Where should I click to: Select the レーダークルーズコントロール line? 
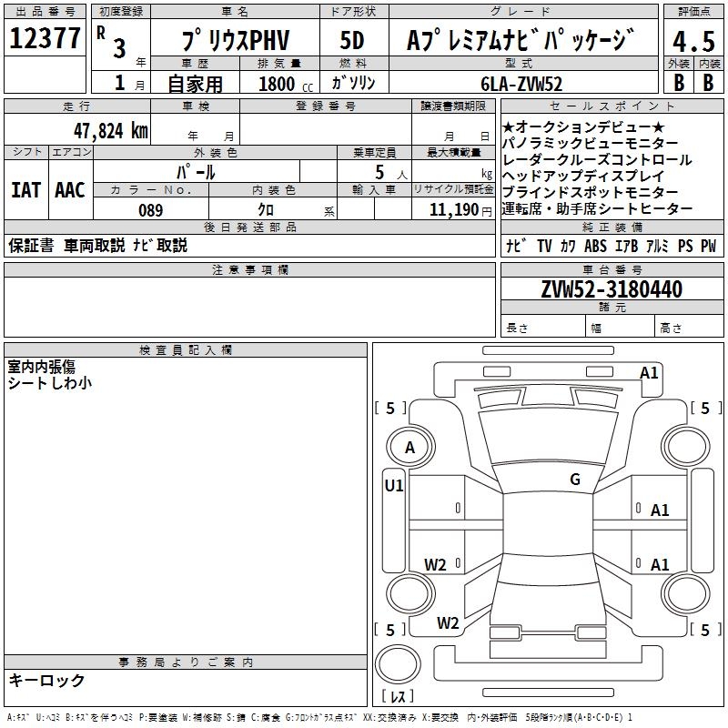tap(597, 159)
